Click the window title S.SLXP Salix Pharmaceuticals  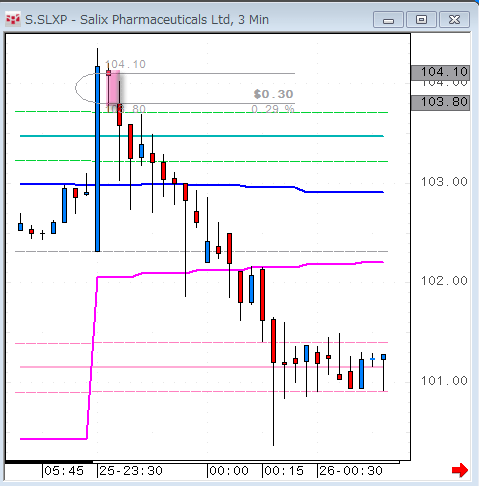tap(147, 20)
